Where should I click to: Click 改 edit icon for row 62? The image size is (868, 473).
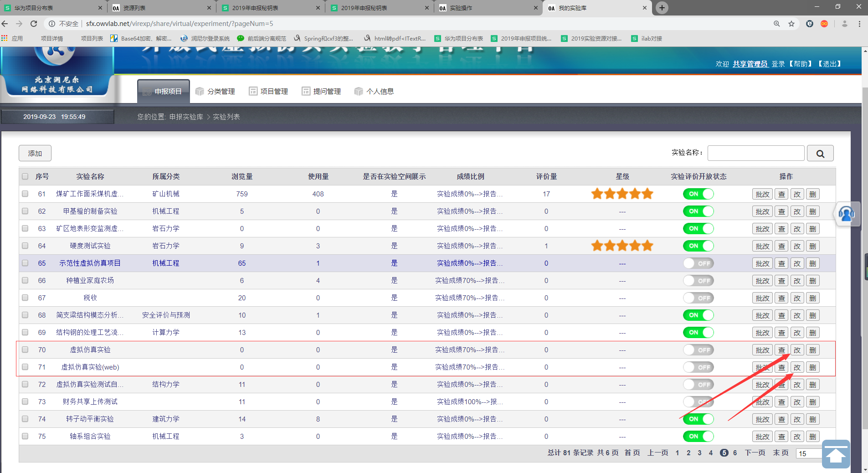pyautogui.click(x=797, y=211)
